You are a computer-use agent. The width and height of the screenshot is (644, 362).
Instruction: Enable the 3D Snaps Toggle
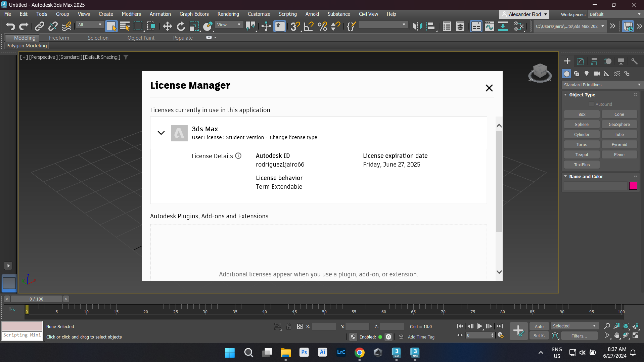(295, 26)
